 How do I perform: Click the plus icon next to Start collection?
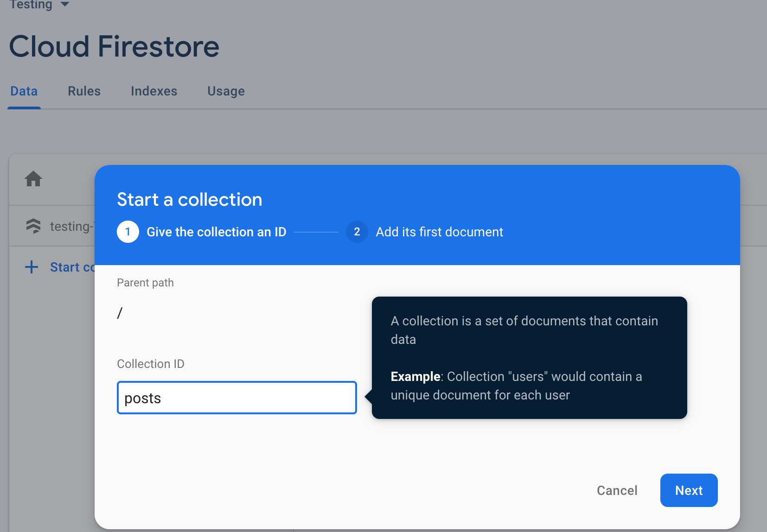(x=32, y=267)
